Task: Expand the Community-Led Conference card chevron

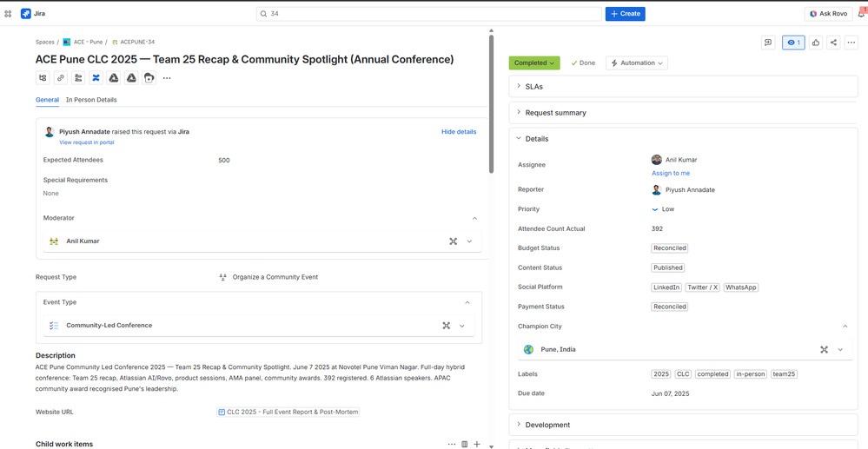Action: [462, 326]
